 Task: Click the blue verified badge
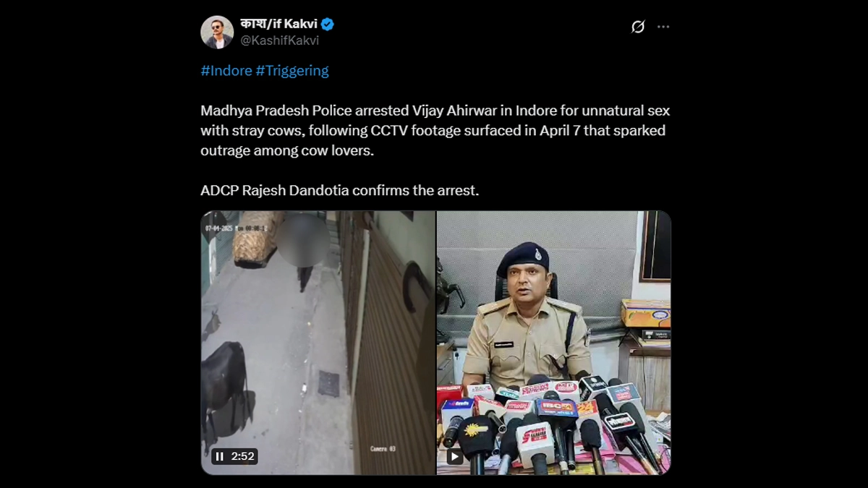pyautogui.click(x=327, y=24)
